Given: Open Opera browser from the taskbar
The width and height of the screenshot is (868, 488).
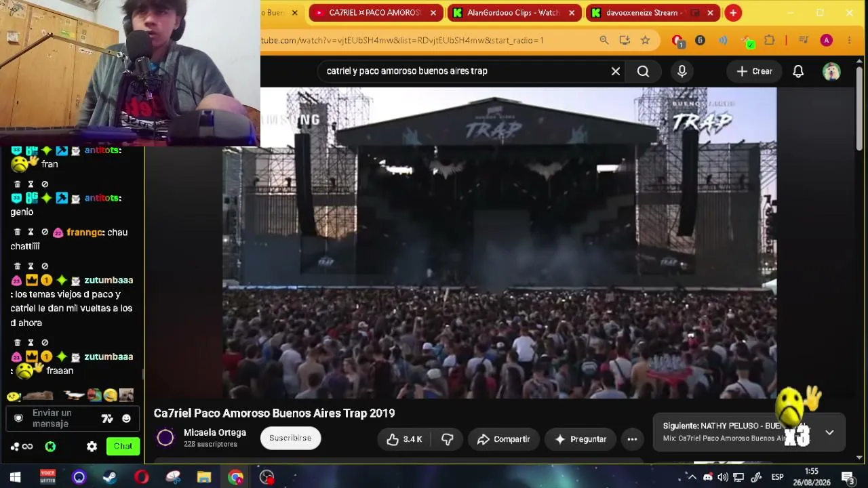Looking at the screenshot, I should tap(141, 477).
